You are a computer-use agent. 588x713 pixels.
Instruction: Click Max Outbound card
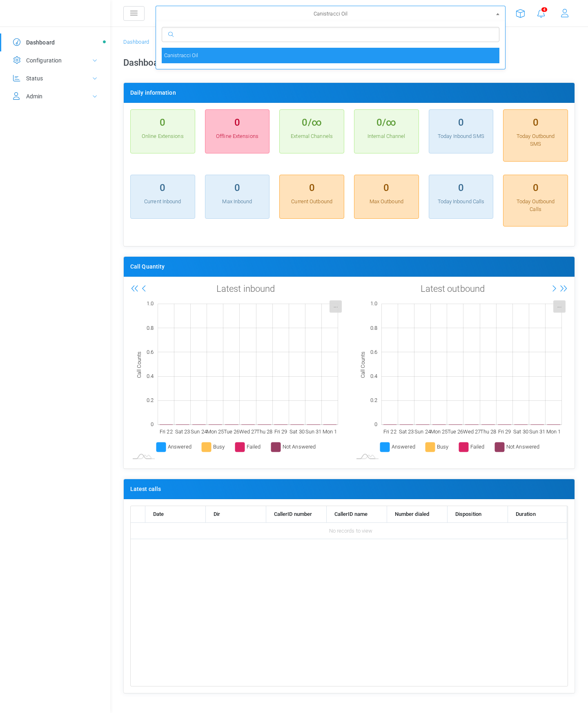(x=386, y=197)
